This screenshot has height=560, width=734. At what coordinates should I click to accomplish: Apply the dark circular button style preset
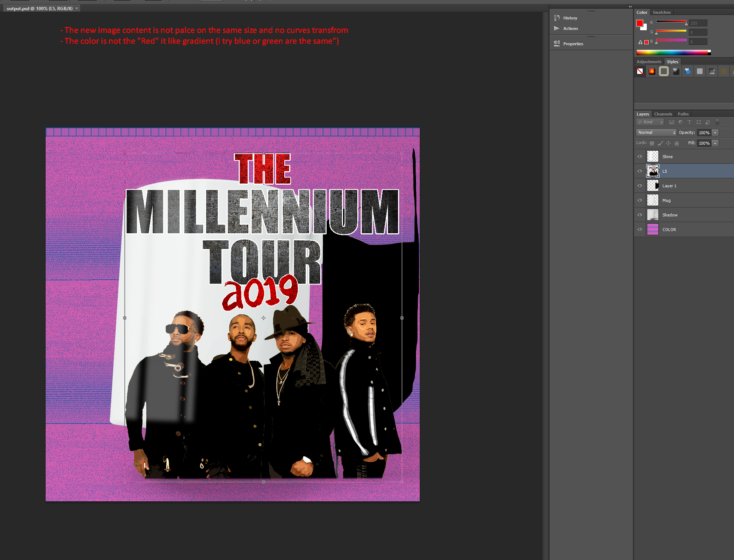click(676, 71)
